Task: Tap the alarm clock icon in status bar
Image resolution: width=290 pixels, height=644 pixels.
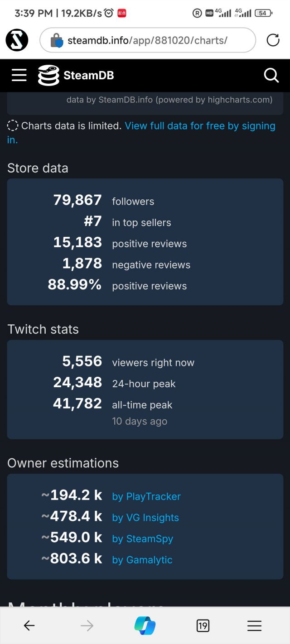Action: click(109, 13)
